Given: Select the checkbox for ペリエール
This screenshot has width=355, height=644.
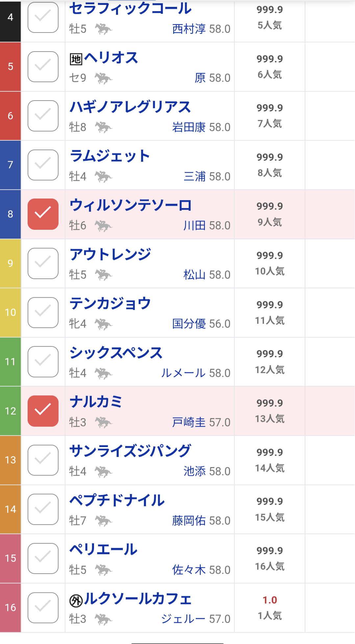Looking at the screenshot, I should click(x=43, y=559).
